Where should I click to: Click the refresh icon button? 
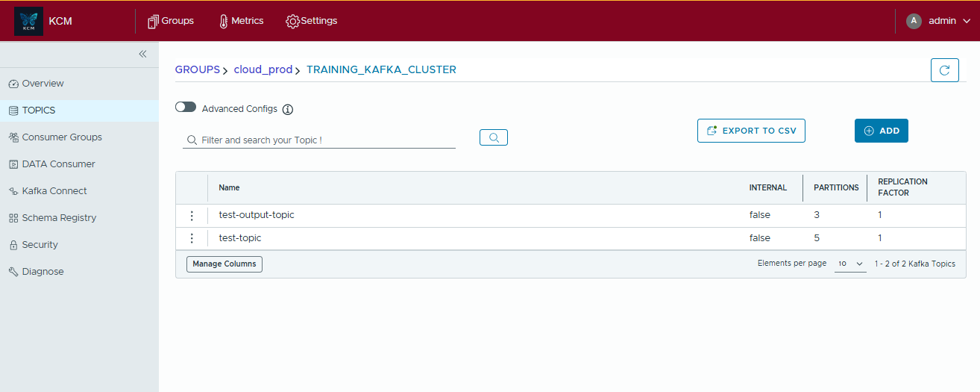(x=944, y=70)
